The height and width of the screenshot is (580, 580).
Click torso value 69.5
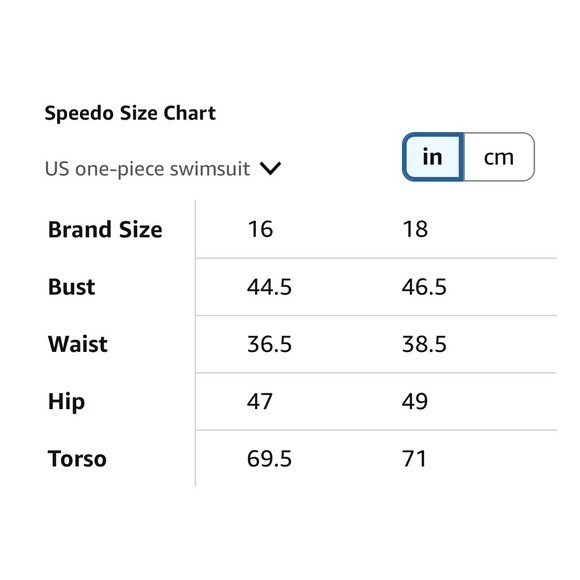(x=269, y=459)
